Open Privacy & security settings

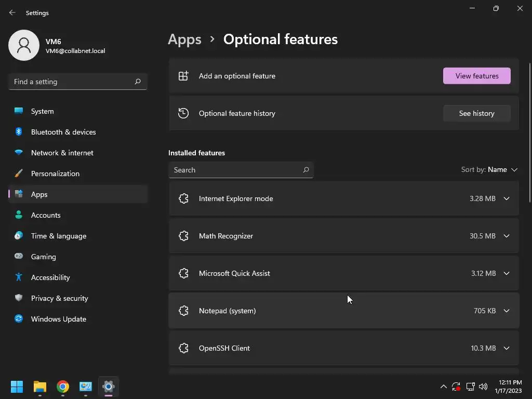point(59,298)
